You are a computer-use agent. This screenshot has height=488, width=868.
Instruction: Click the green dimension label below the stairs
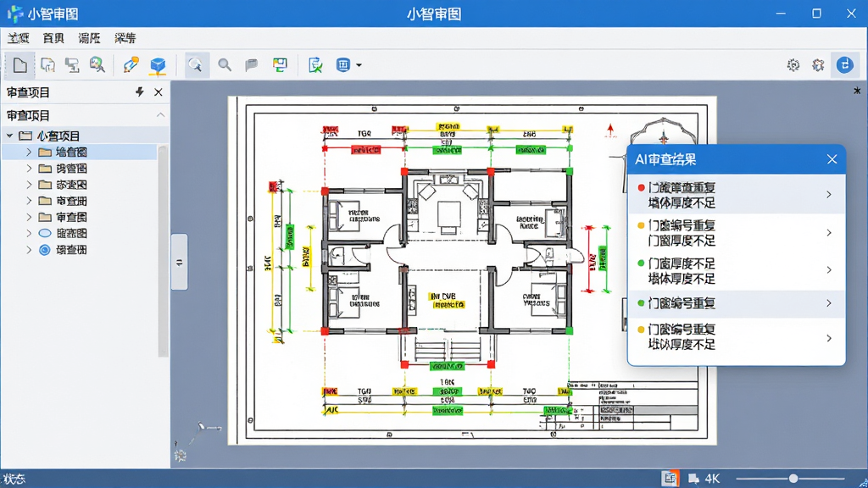pos(448,366)
